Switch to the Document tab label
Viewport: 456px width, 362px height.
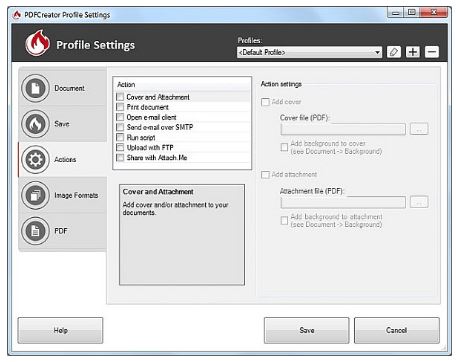69,88
